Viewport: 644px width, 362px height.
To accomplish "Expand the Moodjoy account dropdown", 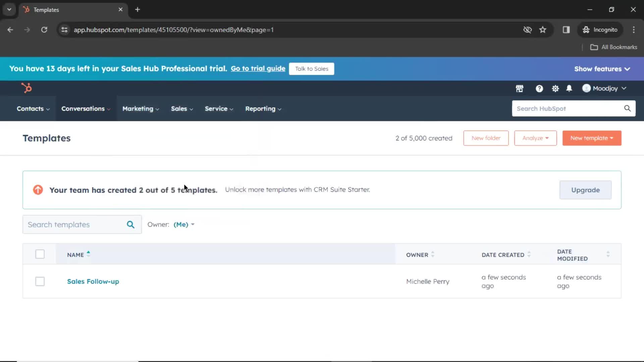I will pos(605,88).
